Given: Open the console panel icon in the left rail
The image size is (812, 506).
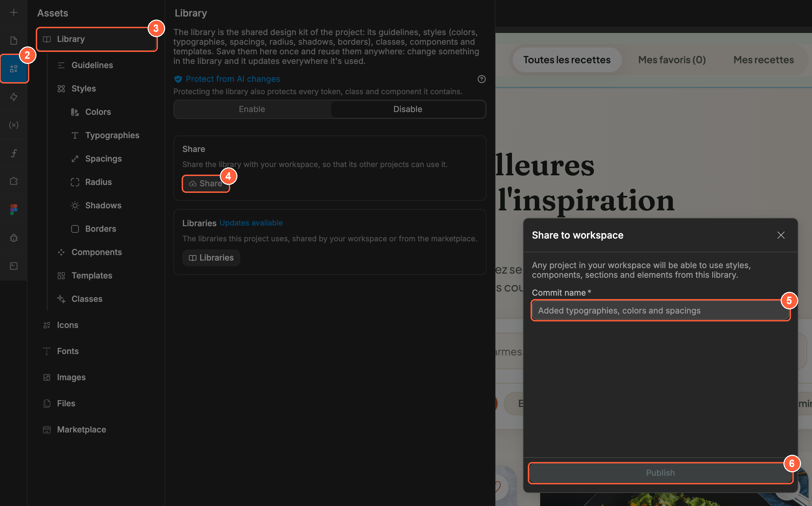Looking at the screenshot, I should pyautogui.click(x=14, y=266).
